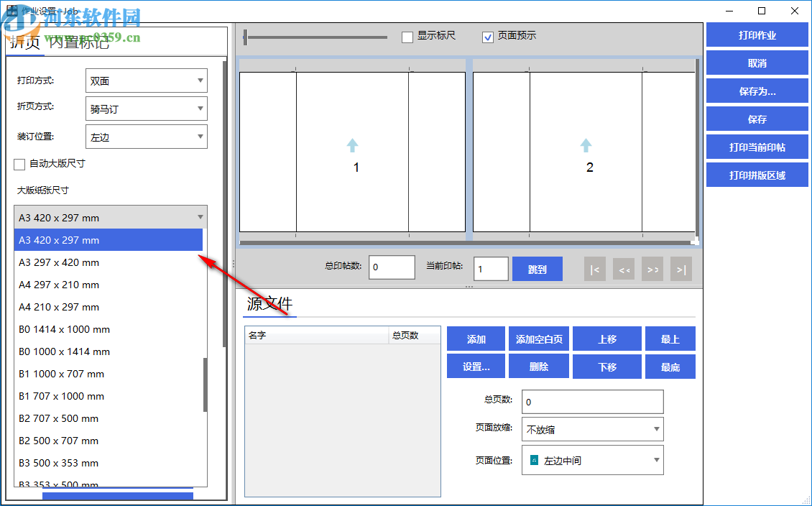Click 打印当前印帖 button
812x506 pixels.
[x=757, y=147]
